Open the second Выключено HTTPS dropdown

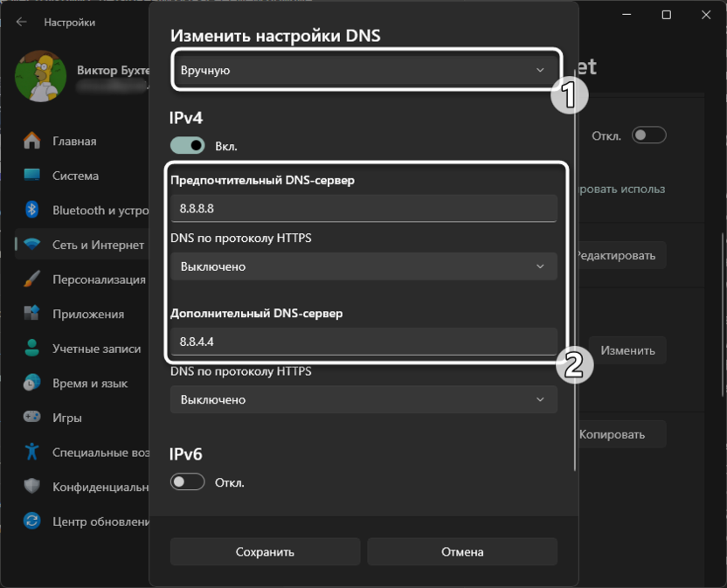(x=363, y=399)
